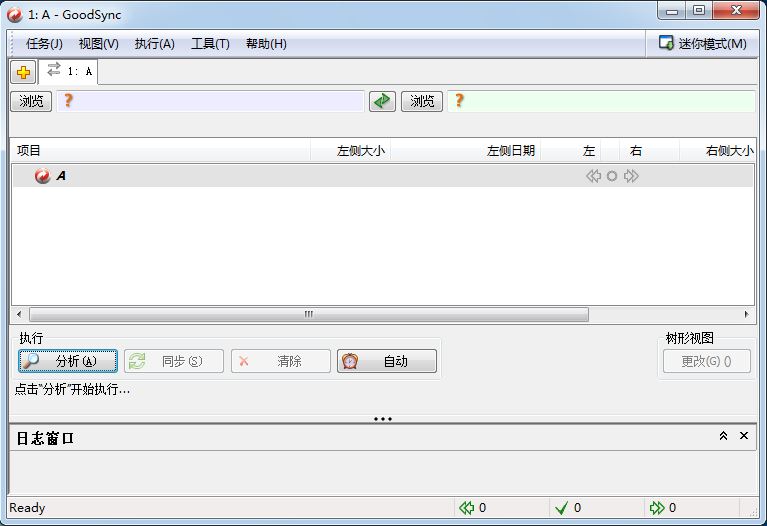Open the 工具(T) menu
The height and width of the screenshot is (526, 767).
(210, 44)
